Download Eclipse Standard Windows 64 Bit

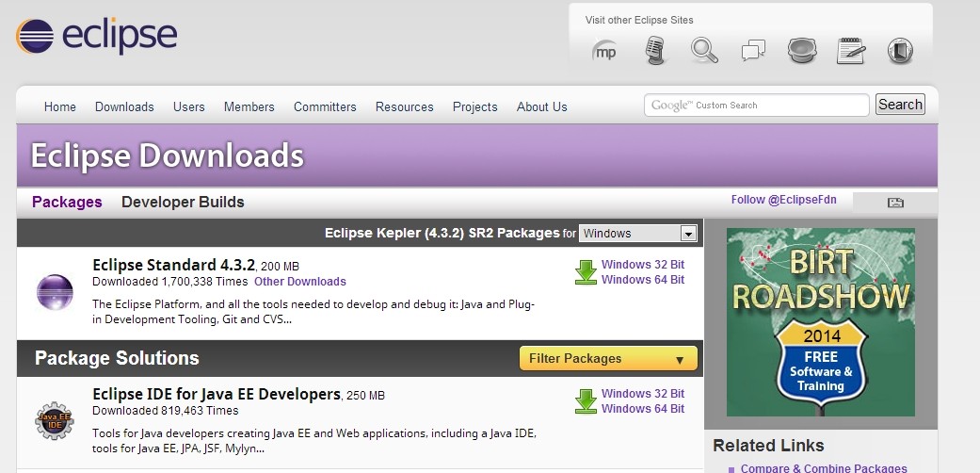point(642,280)
